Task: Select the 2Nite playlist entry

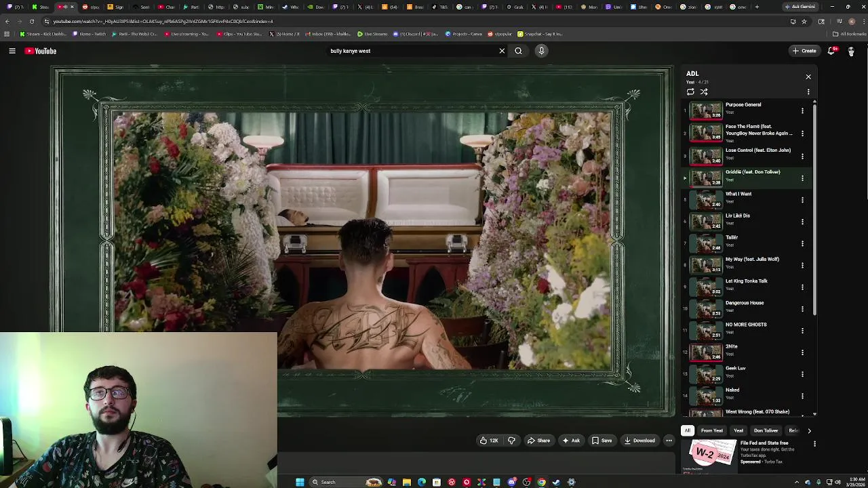Action: pyautogui.click(x=746, y=352)
